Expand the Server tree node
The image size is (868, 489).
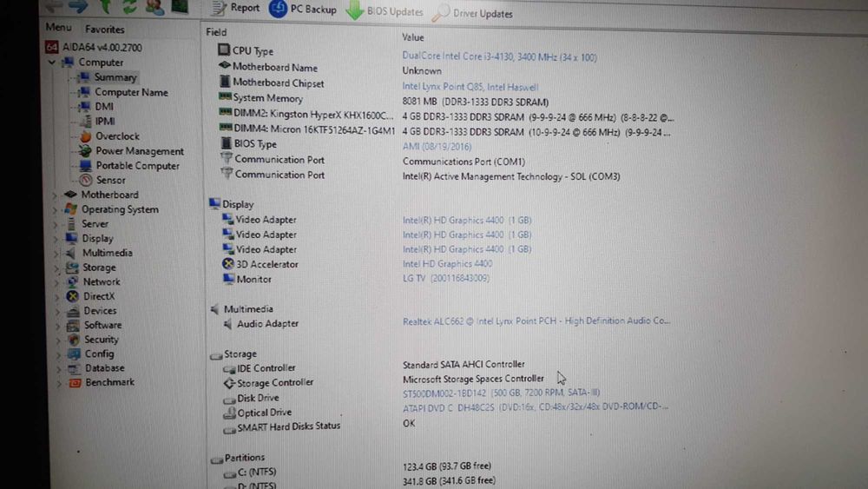(56, 224)
